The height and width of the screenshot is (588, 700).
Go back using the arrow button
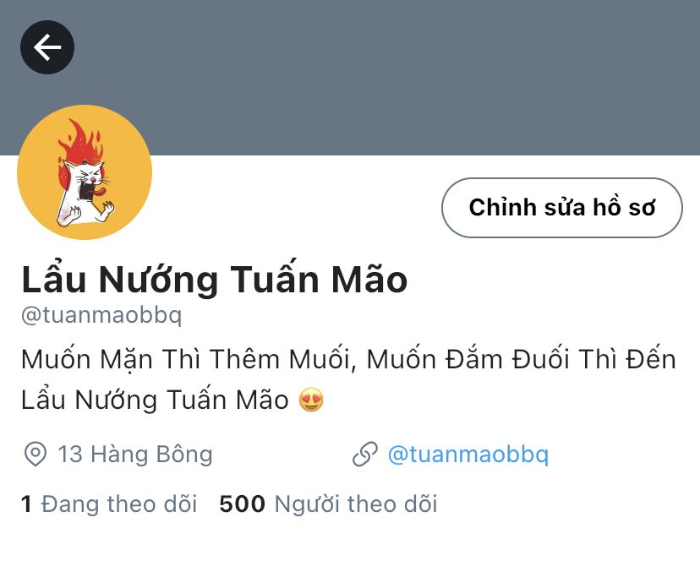(x=47, y=47)
